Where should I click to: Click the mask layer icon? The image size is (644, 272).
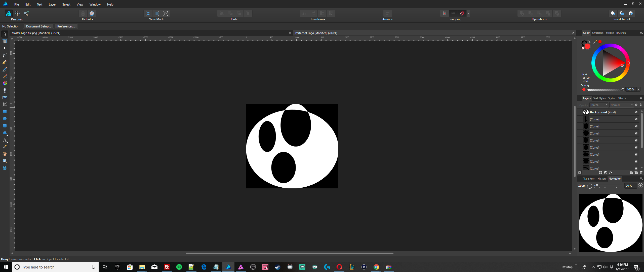click(600, 173)
